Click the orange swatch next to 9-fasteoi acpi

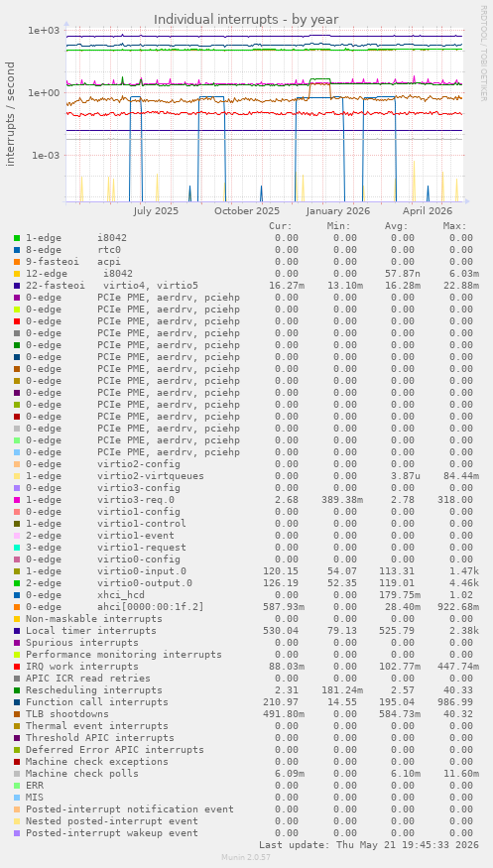pyautogui.click(x=17, y=262)
